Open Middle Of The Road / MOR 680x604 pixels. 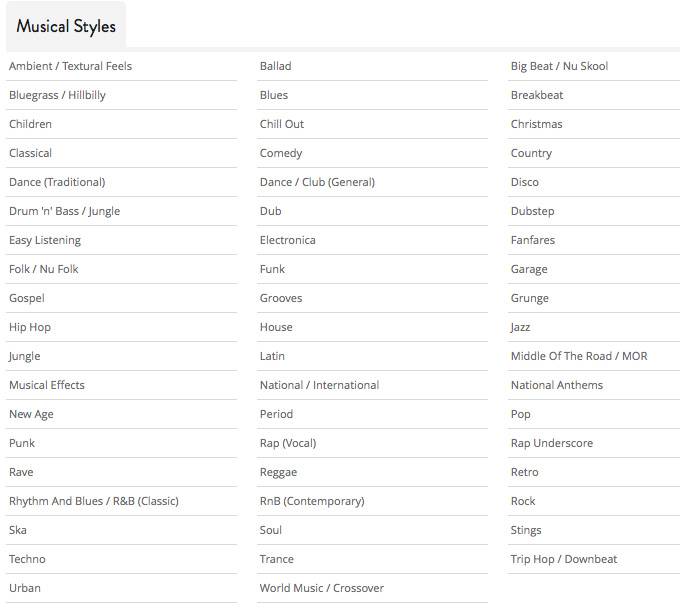[x=579, y=356]
